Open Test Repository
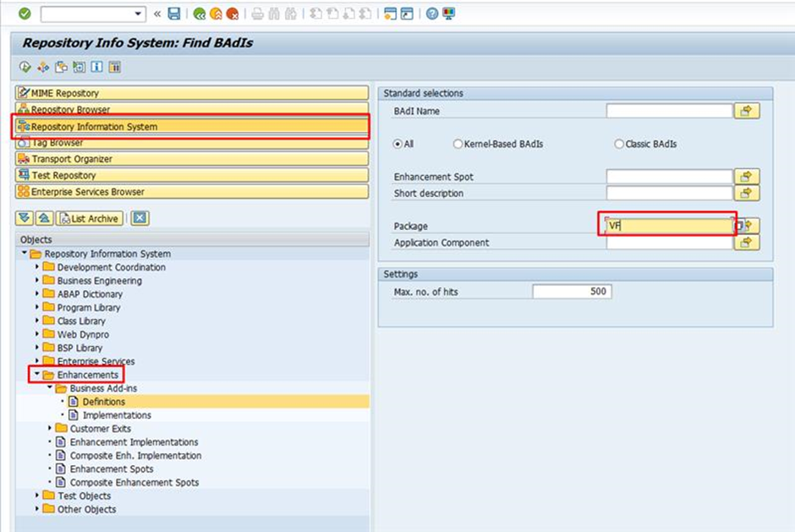This screenshot has height=532, width=795. [192, 175]
